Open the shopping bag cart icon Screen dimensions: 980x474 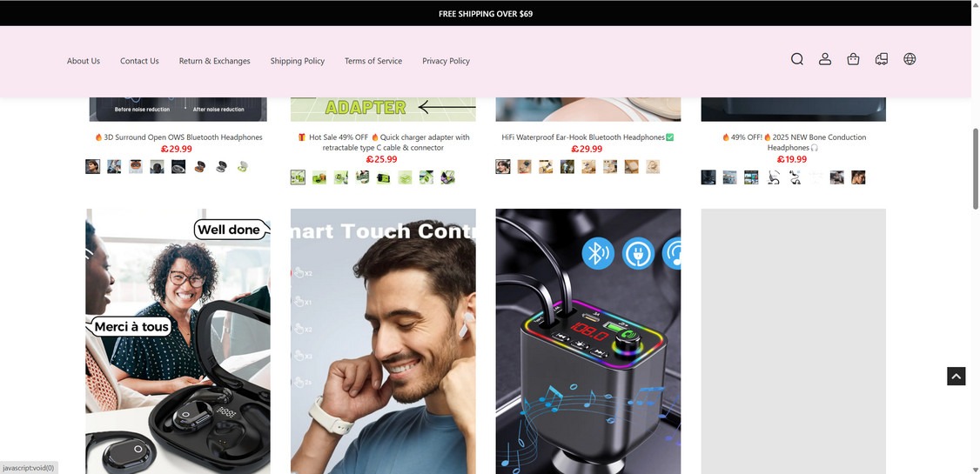[853, 59]
